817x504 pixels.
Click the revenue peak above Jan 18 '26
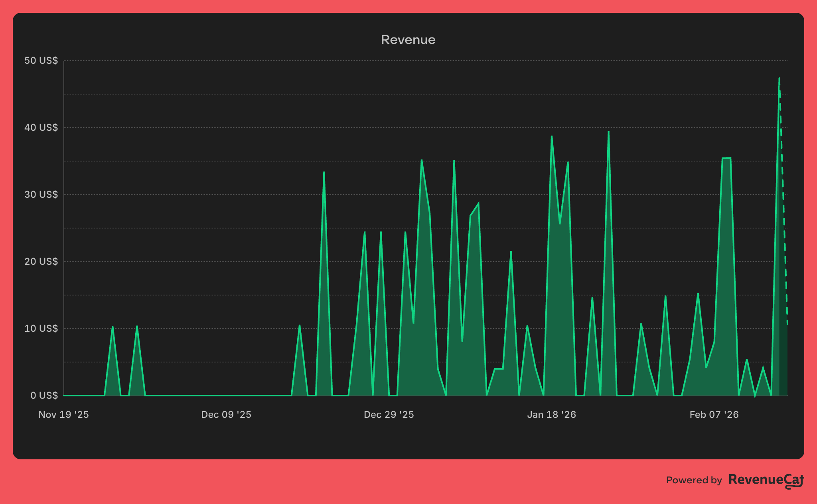[552, 137]
